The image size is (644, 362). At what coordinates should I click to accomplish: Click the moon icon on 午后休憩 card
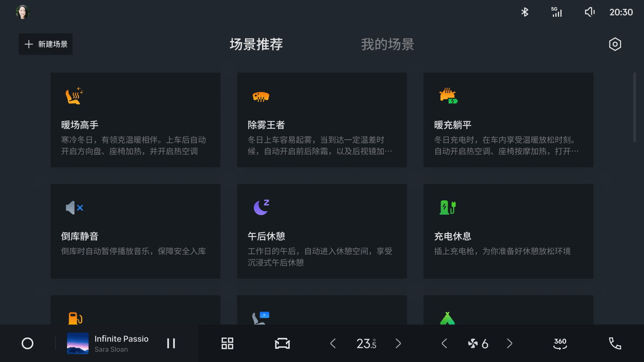(x=260, y=208)
